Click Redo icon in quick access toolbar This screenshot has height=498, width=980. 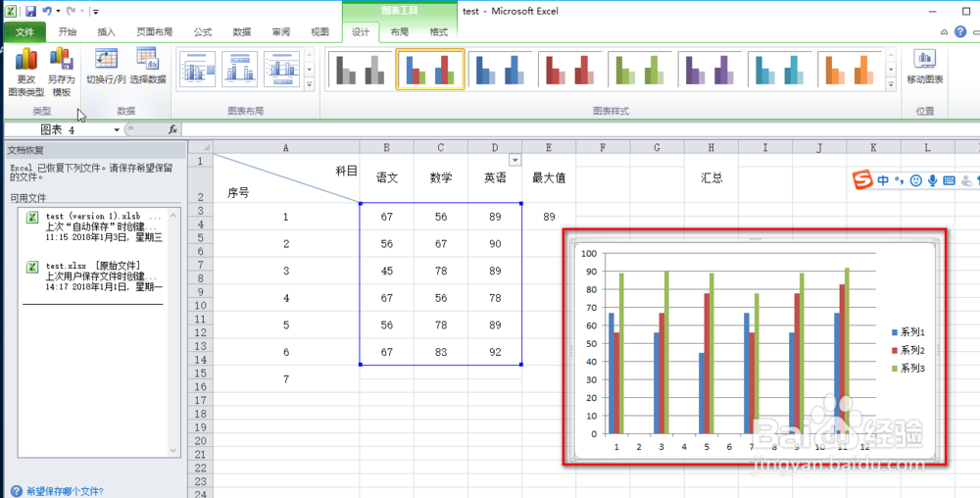pyautogui.click(x=72, y=11)
